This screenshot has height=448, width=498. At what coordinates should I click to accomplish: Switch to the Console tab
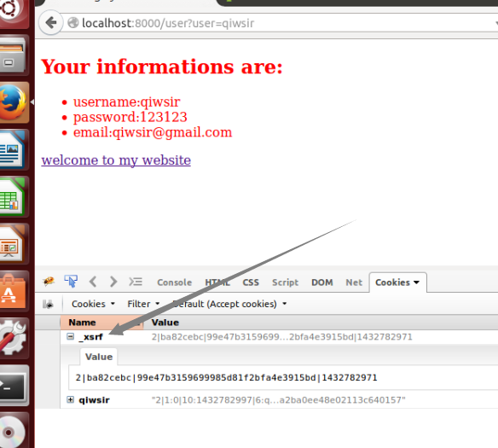[174, 282]
